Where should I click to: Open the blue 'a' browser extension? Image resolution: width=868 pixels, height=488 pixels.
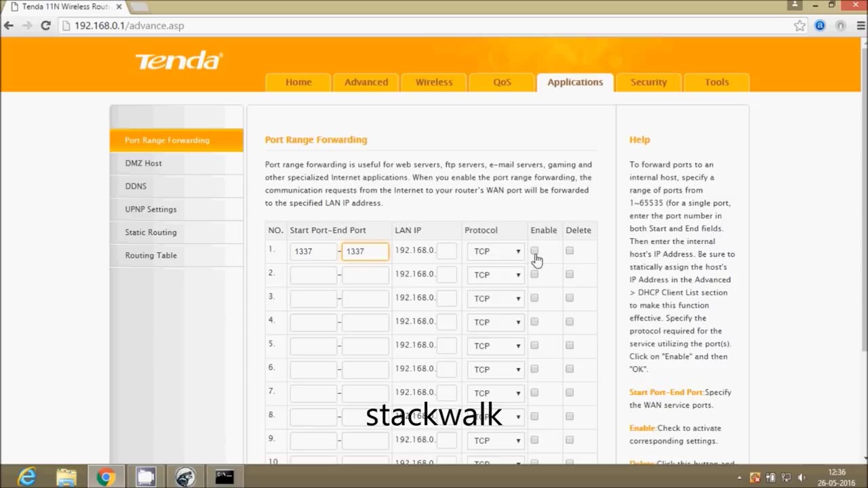[820, 26]
